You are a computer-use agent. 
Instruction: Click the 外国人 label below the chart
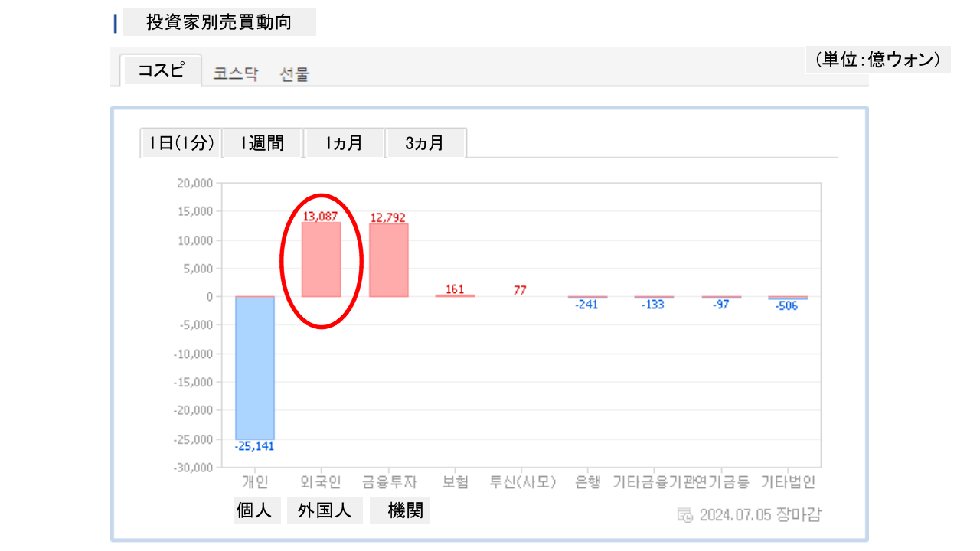pyautogui.click(x=325, y=510)
